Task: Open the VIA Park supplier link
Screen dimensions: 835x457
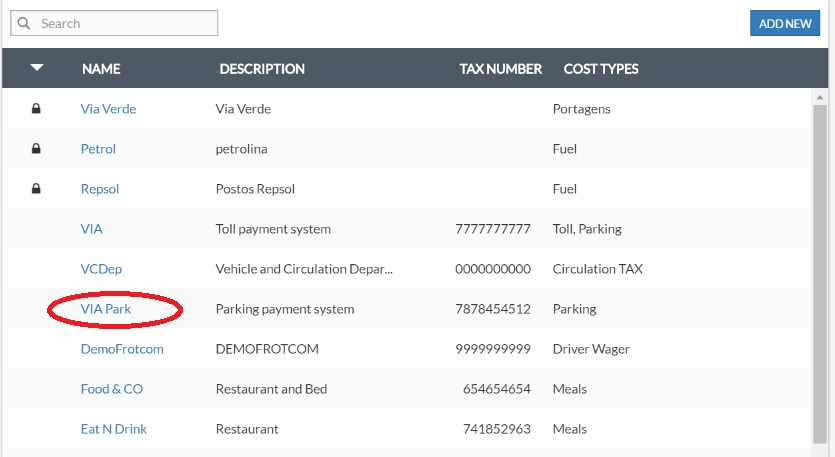Action: point(106,309)
